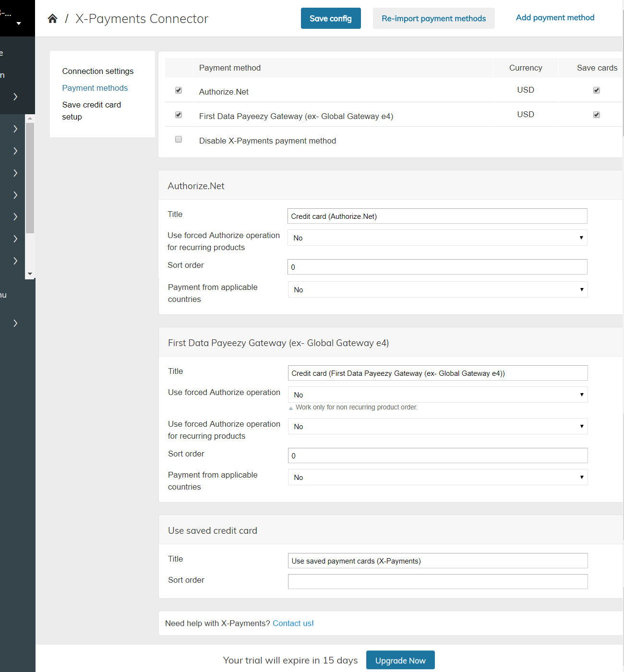Click 'Your trial will expire in 15 days'
Image resolution: width=624 pixels, height=672 pixels.
[290, 660]
